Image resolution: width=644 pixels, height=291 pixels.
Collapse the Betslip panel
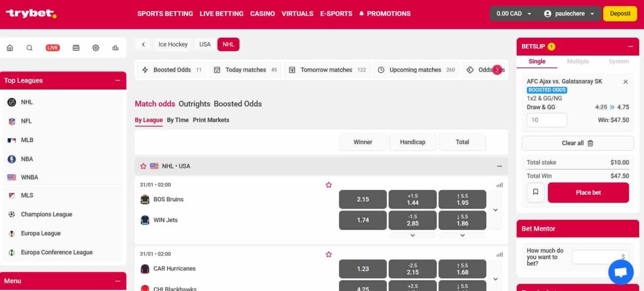(x=630, y=47)
